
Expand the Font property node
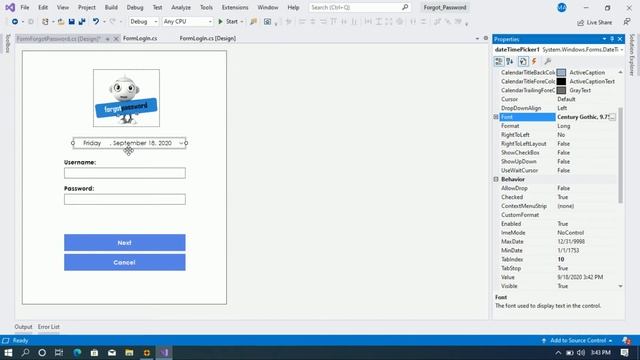(x=496, y=117)
